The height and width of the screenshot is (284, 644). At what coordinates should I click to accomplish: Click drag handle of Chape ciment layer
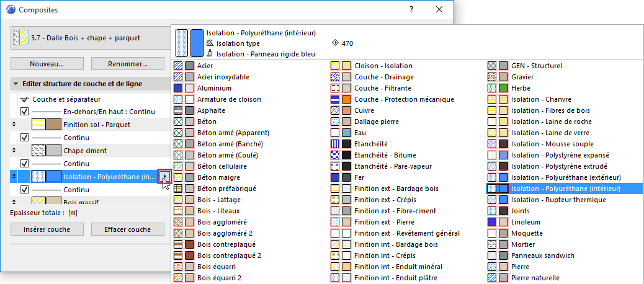click(14, 151)
